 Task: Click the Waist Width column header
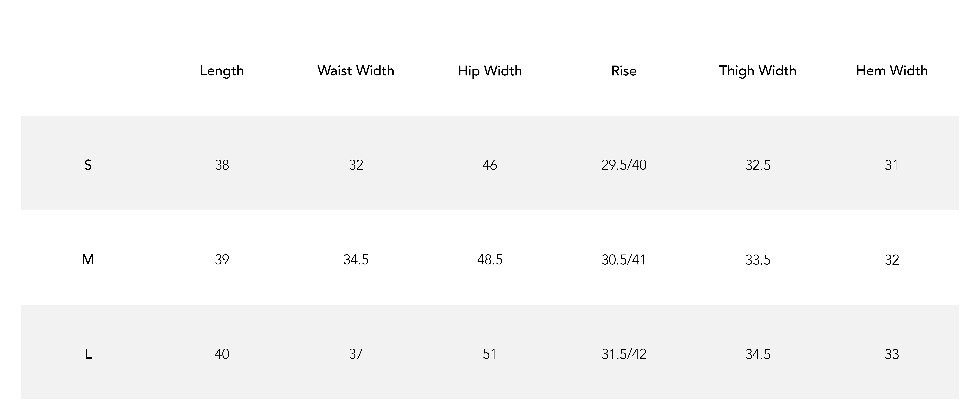[x=356, y=71]
